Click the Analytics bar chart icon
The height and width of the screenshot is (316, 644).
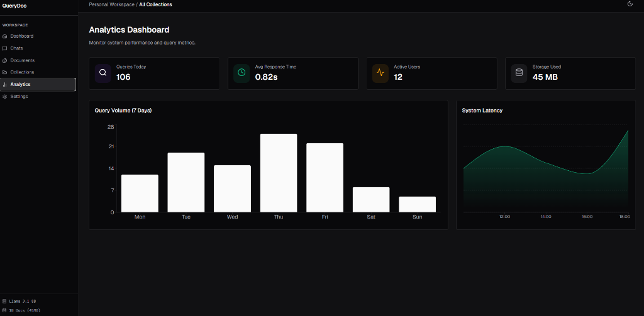(5, 85)
